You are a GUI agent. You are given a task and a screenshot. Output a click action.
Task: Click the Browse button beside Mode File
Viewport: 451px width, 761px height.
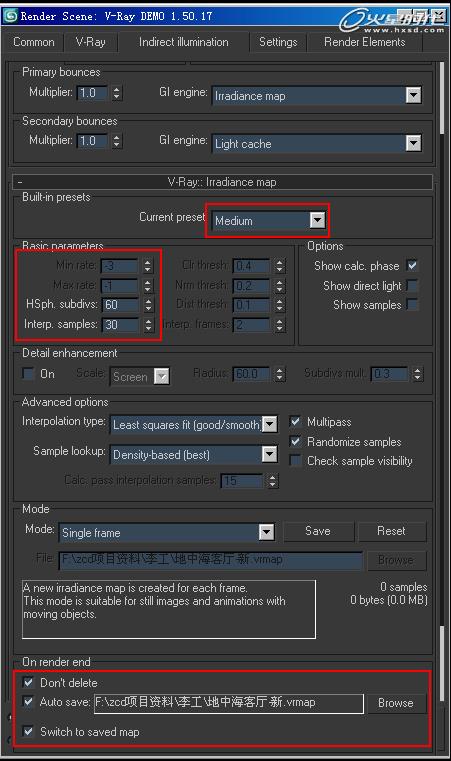pos(396,560)
